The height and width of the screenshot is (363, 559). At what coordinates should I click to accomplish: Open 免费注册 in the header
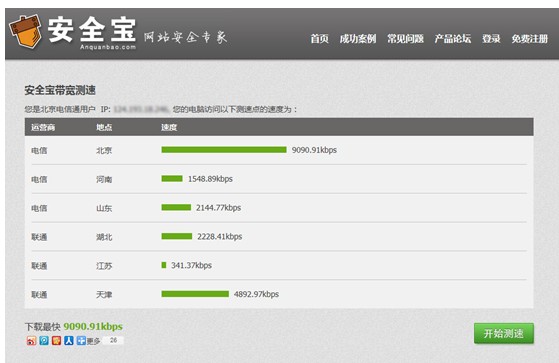[x=530, y=39]
